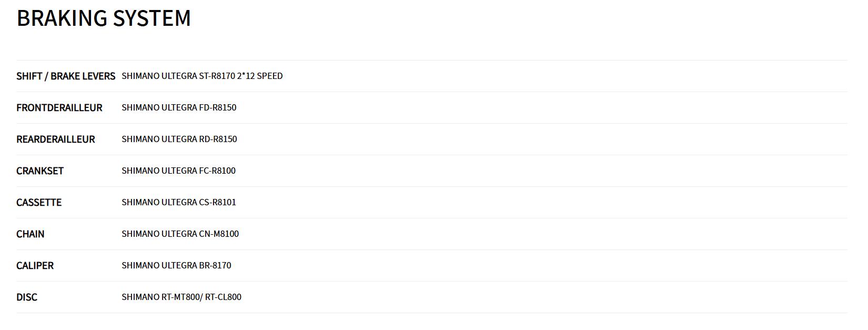Screen dimensions: 868x330
Task: Select the CHAIN row label
Action: click(31, 234)
